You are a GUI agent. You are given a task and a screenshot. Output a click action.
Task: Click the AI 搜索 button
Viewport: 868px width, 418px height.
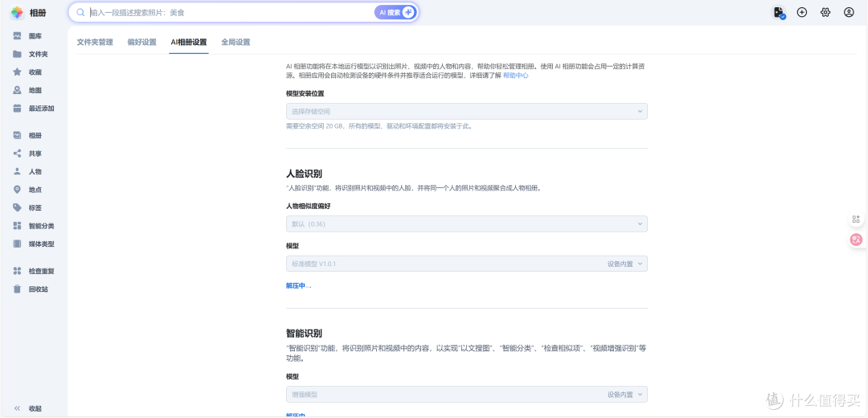tap(395, 12)
